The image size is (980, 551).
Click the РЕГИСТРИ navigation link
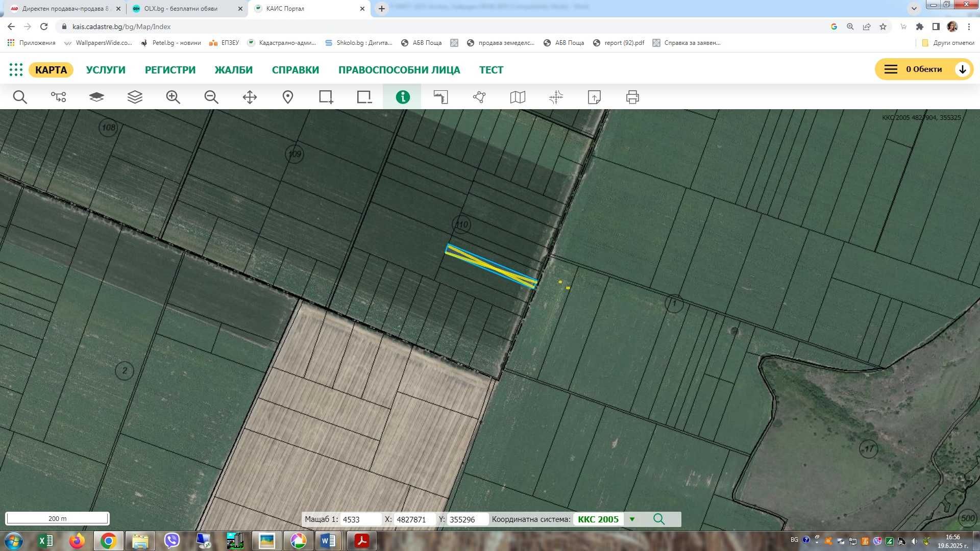170,70
